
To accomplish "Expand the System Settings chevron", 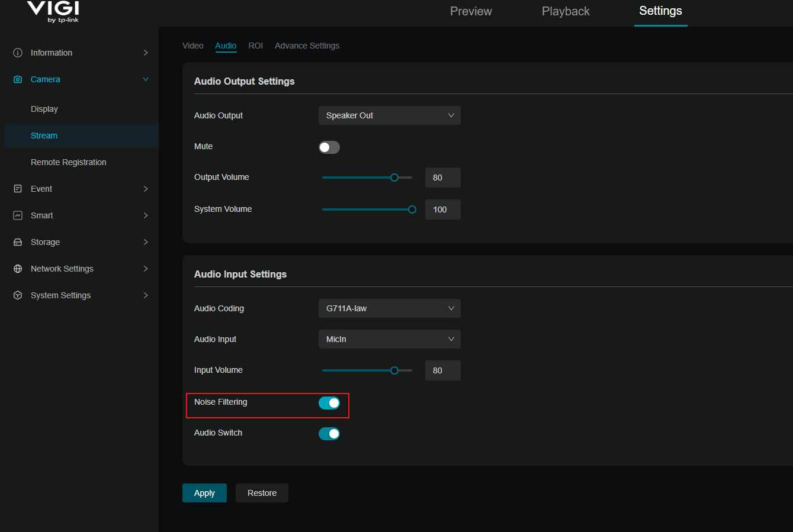I will tap(146, 295).
